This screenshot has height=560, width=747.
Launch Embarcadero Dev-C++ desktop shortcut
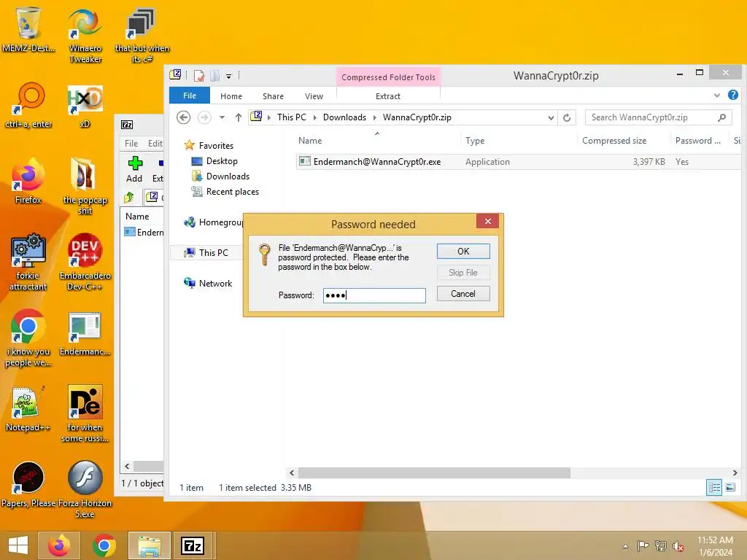85,262
